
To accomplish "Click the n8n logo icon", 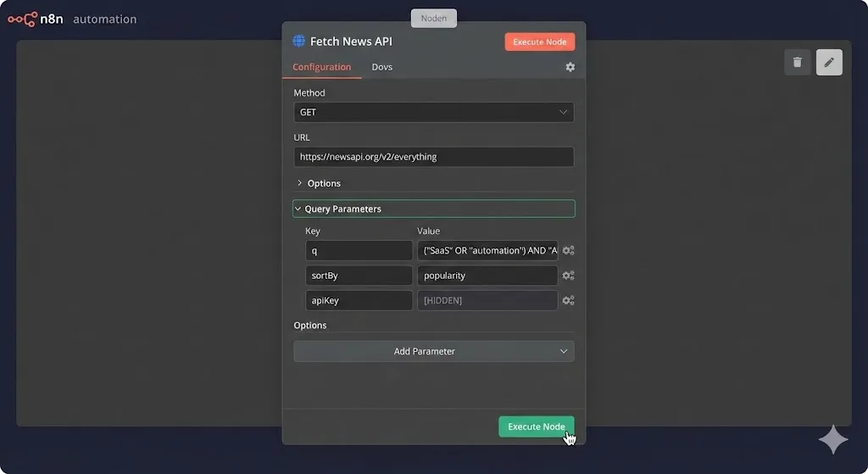I will tap(22, 20).
